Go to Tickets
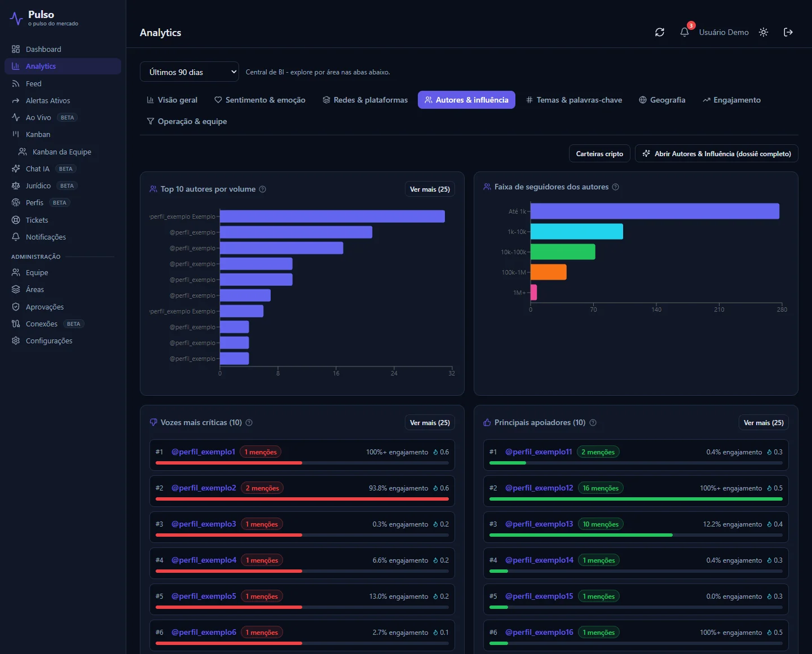The image size is (812, 654). click(x=63, y=220)
